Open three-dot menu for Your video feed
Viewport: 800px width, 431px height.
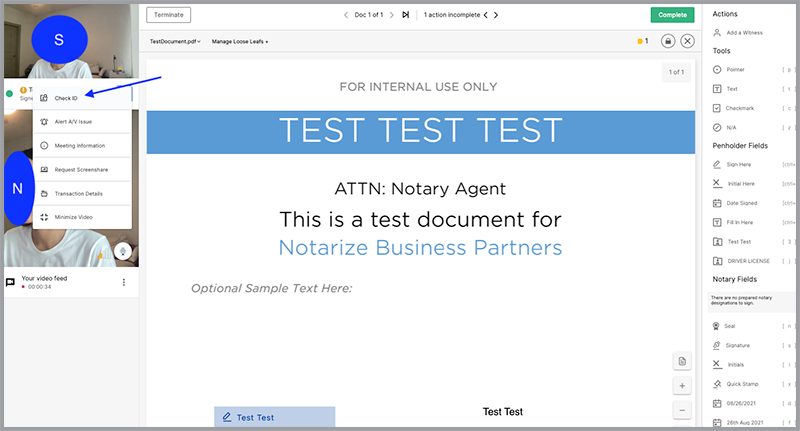[123, 282]
